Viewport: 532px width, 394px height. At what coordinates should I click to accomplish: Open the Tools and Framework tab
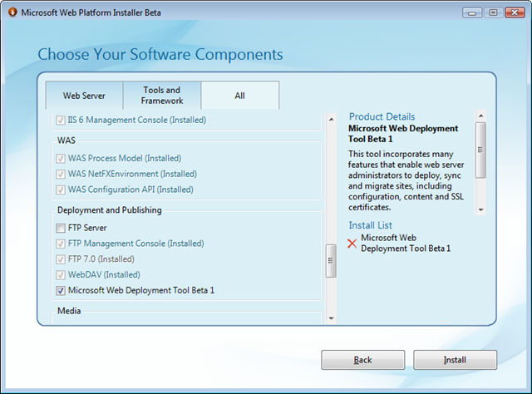tap(162, 96)
